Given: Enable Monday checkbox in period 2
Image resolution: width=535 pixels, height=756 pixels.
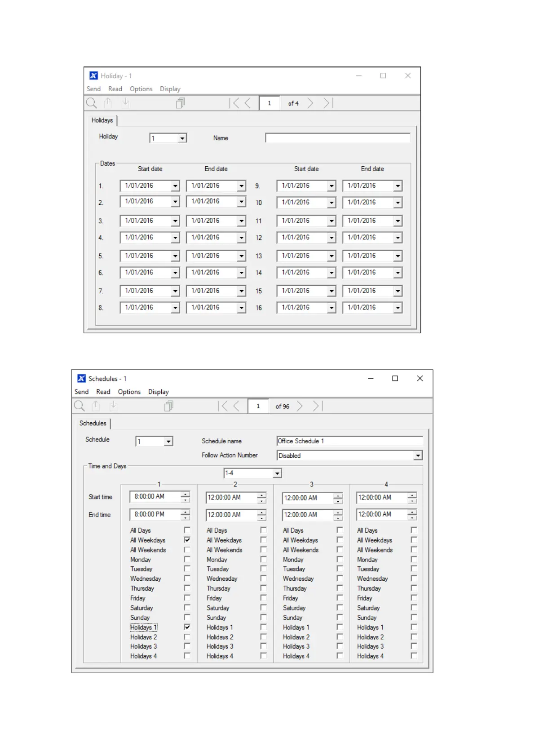Looking at the screenshot, I should 264,559.
